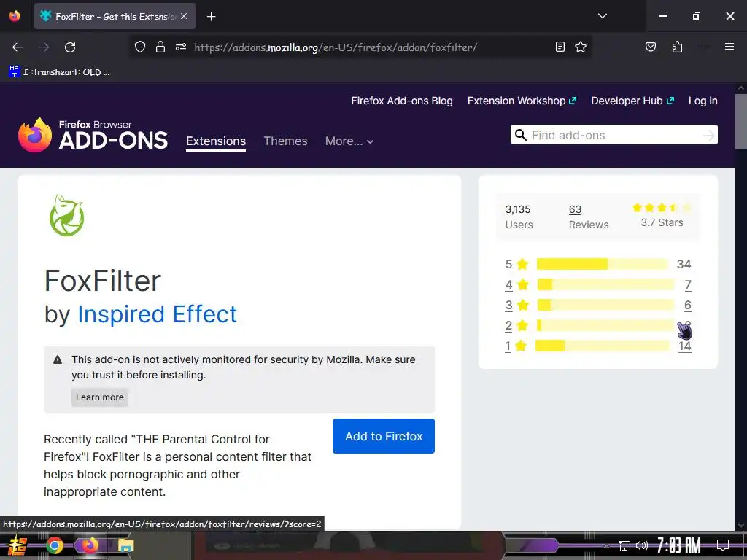Open File Explorer from the taskbar
This screenshot has height=560, width=747.
click(x=125, y=545)
